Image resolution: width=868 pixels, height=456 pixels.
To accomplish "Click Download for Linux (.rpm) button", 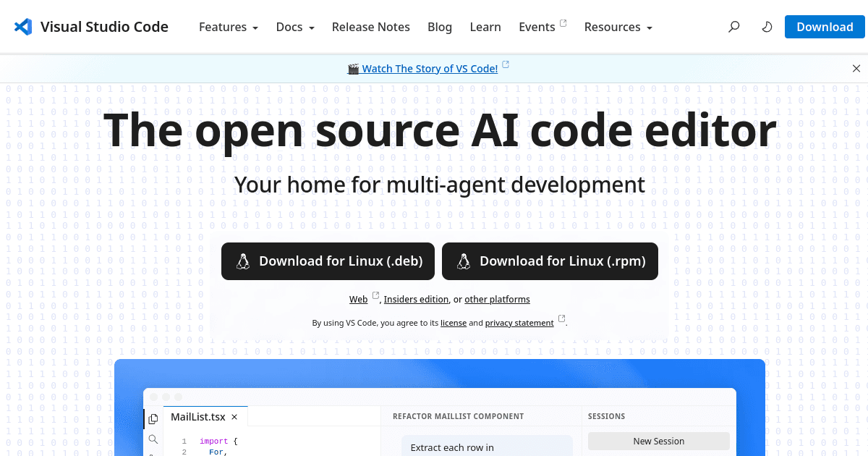I will click(x=550, y=261).
